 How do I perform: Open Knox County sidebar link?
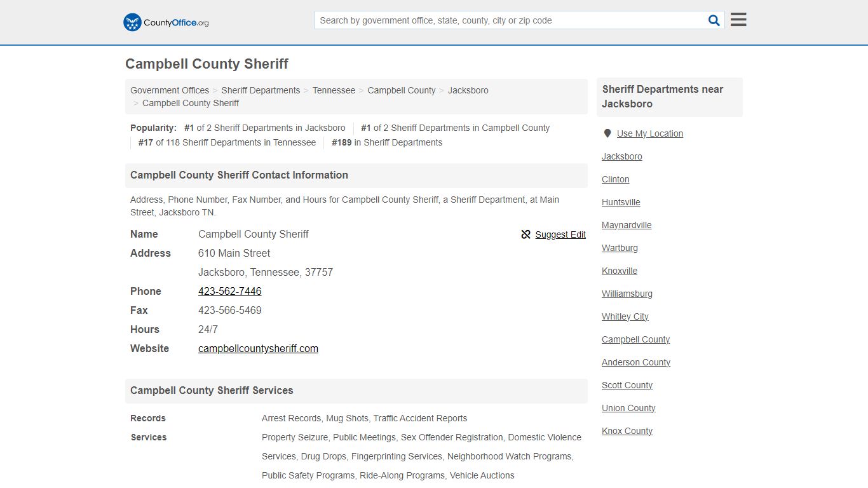point(627,431)
